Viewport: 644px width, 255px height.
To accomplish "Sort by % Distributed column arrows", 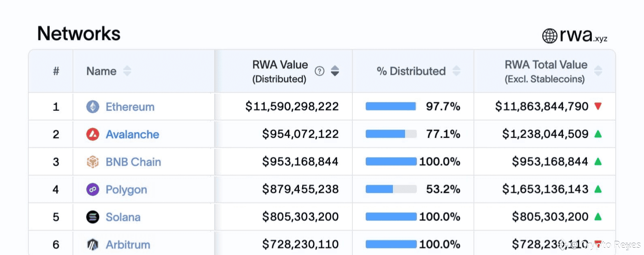I will coord(457,71).
